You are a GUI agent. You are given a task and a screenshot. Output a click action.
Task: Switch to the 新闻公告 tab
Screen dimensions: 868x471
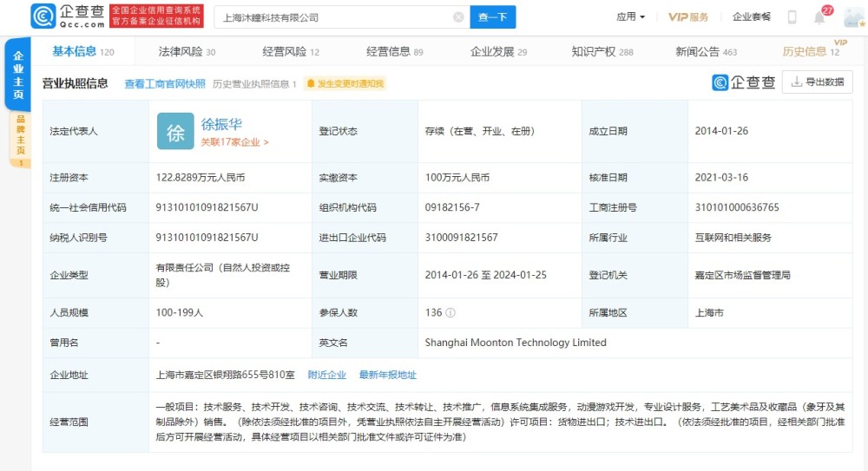click(x=706, y=51)
